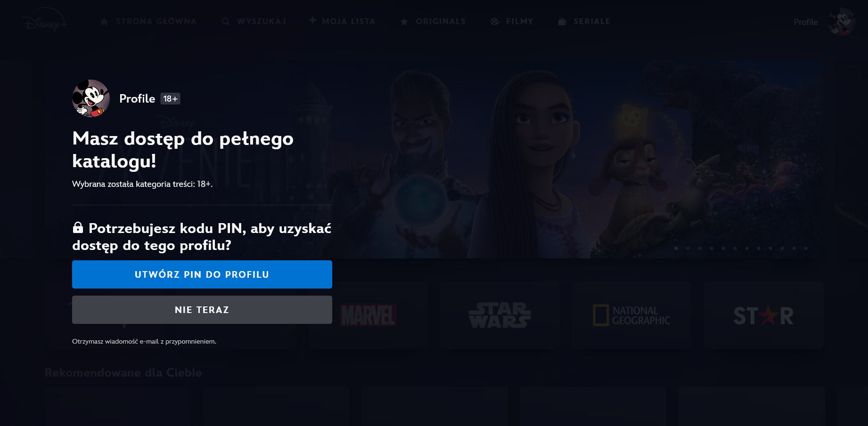The width and height of the screenshot is (868, 426).
Task: Open the Filmy navigation item
Action: tap(512, 22)
